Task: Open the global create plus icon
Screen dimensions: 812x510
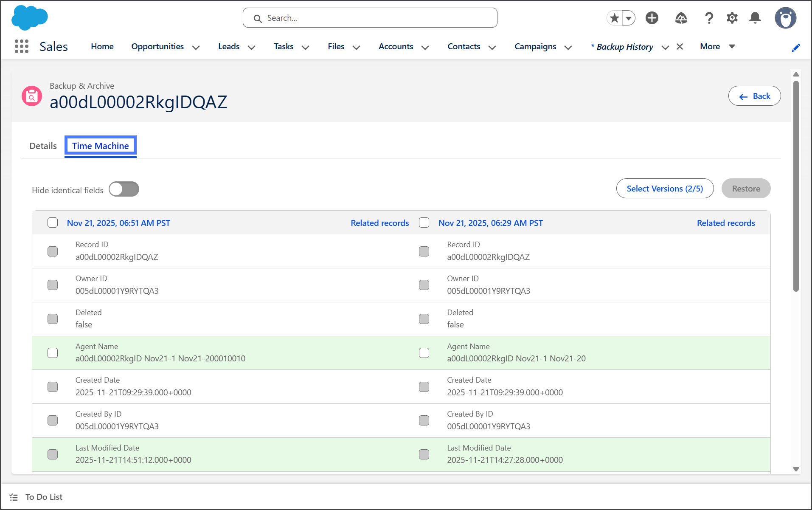Action: click(x=652, y=18)
